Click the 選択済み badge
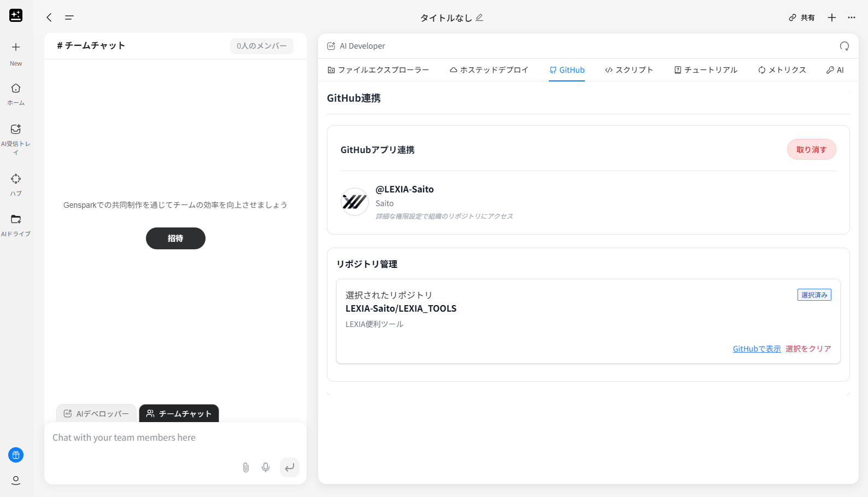The image size is (868, 497). (x=814, y=295)
